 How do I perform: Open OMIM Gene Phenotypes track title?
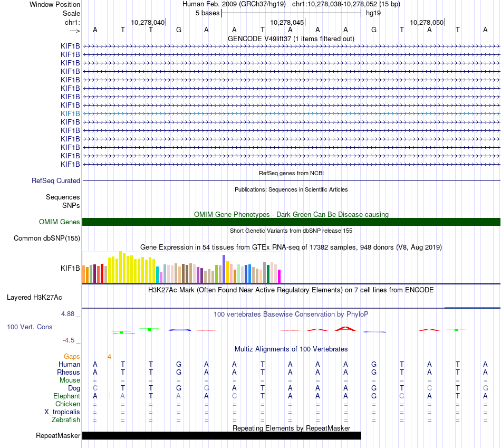coord(291,214)
